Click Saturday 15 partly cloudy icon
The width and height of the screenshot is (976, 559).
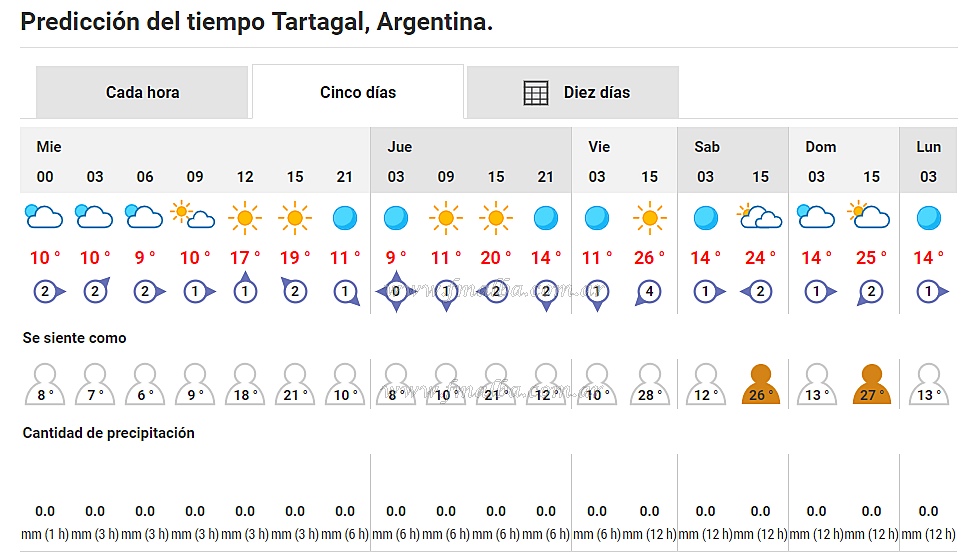(760, 216)
